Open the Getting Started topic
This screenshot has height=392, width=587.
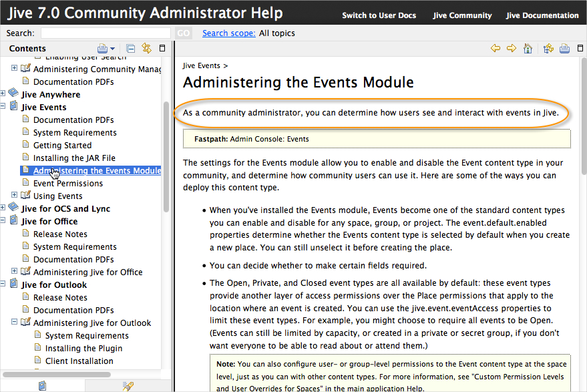[63, 146]
